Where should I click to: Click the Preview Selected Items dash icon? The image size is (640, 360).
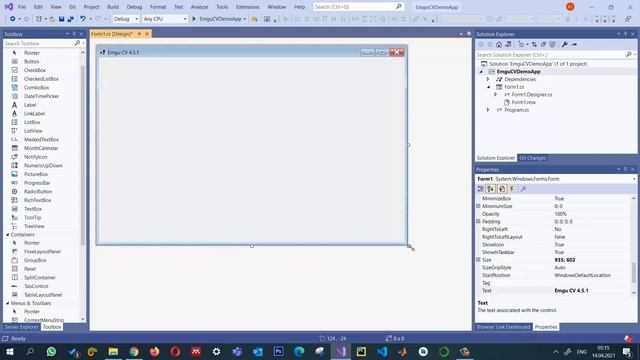(x=575, y=44)
